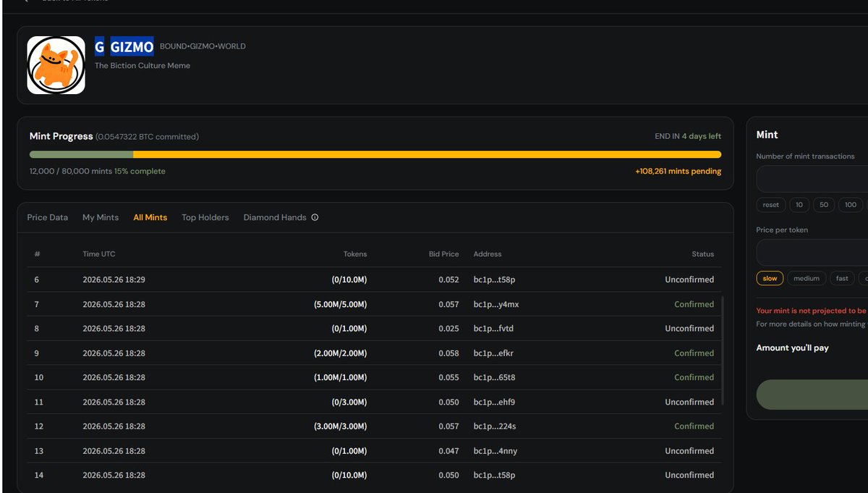Viewport: 868px width, 493px height.
Task: Click address bc1p...65t8 in row 10
Action: click(x=495, y=377)
